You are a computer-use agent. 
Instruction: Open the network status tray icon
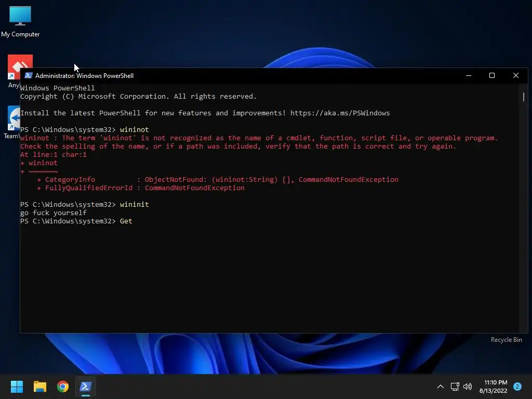[455, 387]
